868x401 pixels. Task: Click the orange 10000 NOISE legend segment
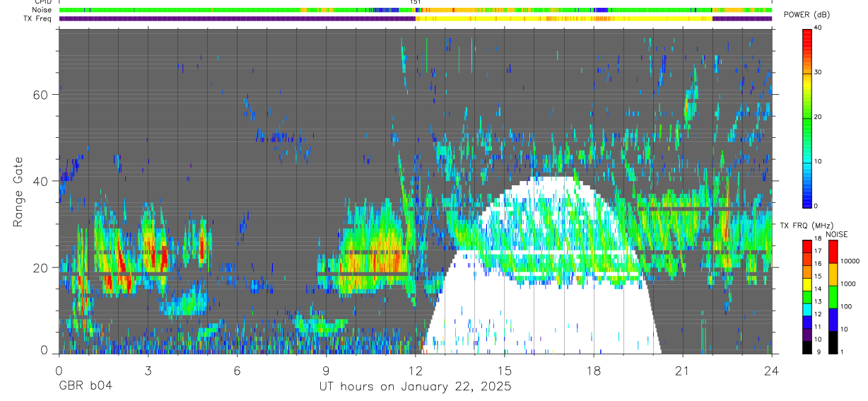pos(833,274)
